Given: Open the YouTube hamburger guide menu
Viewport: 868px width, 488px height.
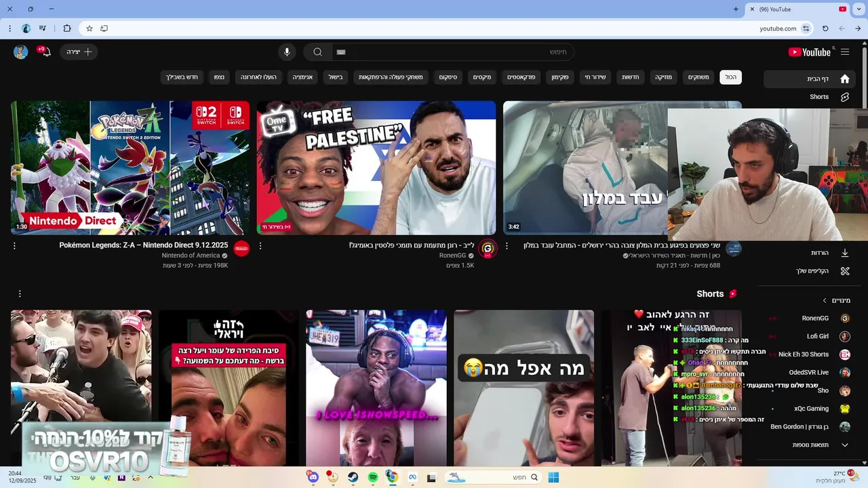Looking at the screenshot, I should coord(845,52).
